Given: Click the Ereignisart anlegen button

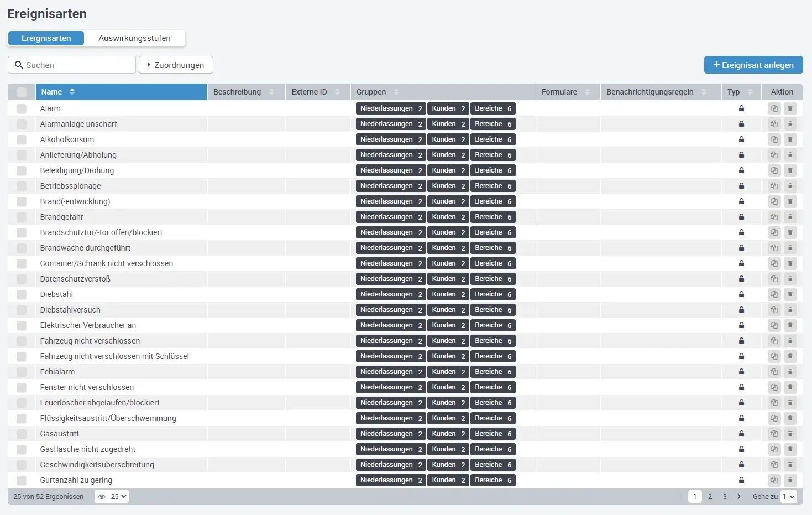Looking at the screenshot, I should pos(753,65).
